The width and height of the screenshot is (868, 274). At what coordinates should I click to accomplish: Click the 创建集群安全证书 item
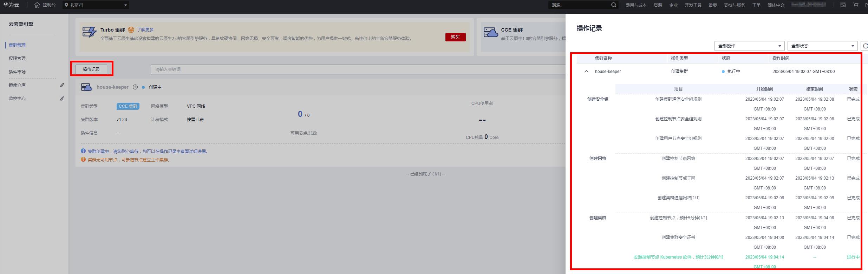pos(678,238)
